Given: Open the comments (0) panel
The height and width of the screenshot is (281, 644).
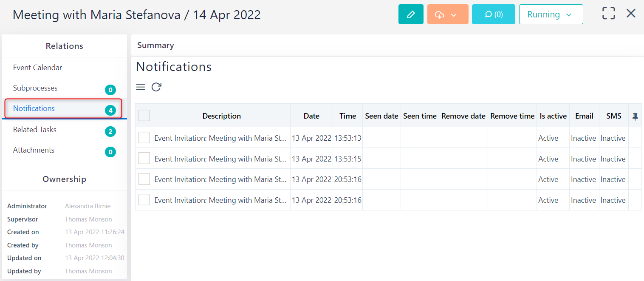Looking at the screenshot, I should tap(493, 14).
